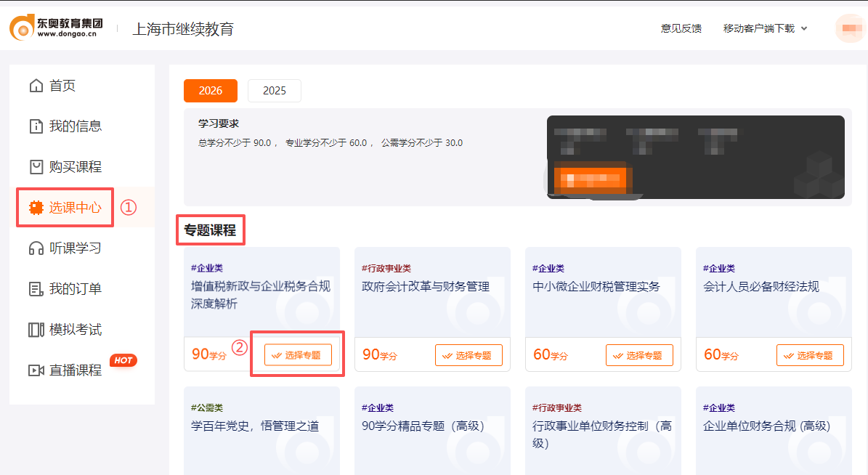Click the 选课中心 gear icon
Viewport: 868px width, 475px height.
tap(35, 207)
